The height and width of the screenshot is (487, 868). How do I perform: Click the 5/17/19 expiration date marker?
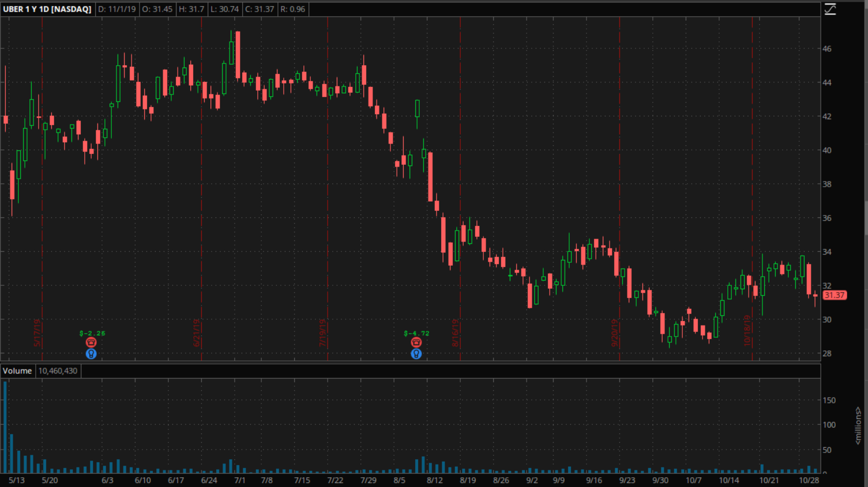point(37,333)
